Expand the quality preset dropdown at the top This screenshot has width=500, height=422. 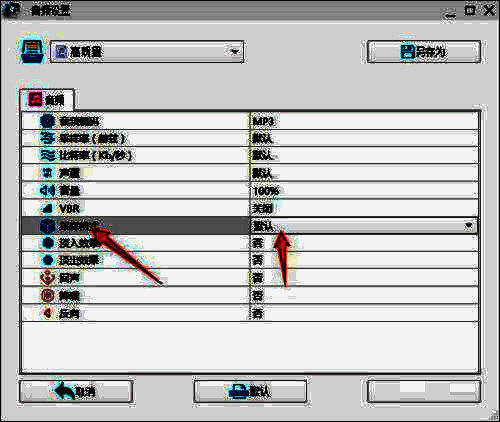click(235, 52)
